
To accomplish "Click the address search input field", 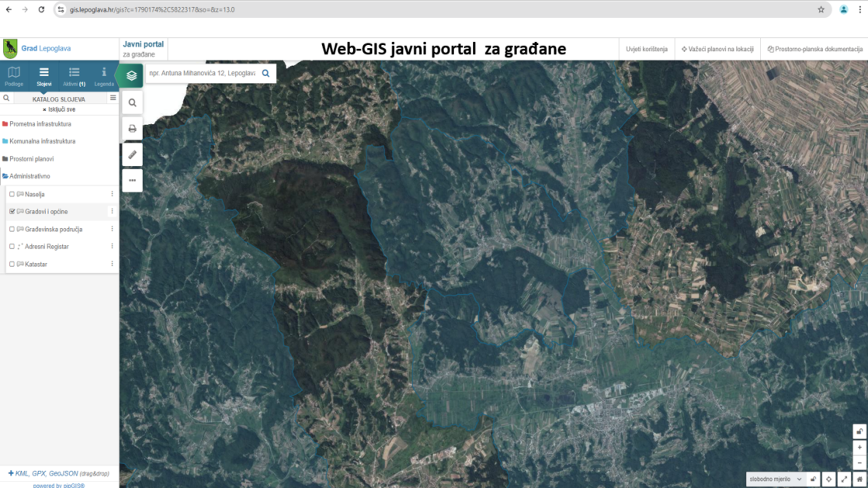I will (x=202, y=73).
